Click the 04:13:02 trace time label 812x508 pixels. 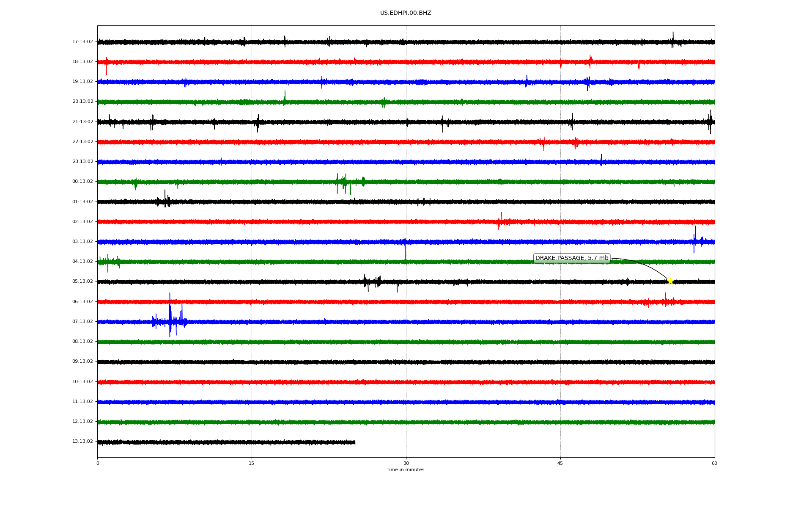[82, 262]
